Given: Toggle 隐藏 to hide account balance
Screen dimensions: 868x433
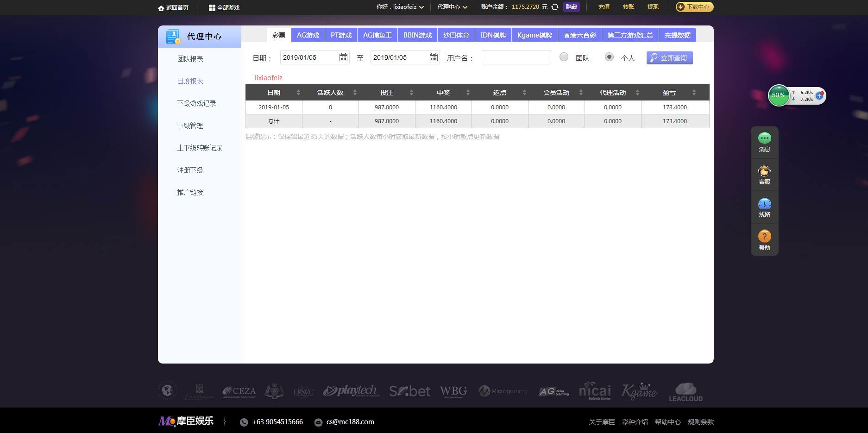Looking at the screenshot, I should click(571, 7).
